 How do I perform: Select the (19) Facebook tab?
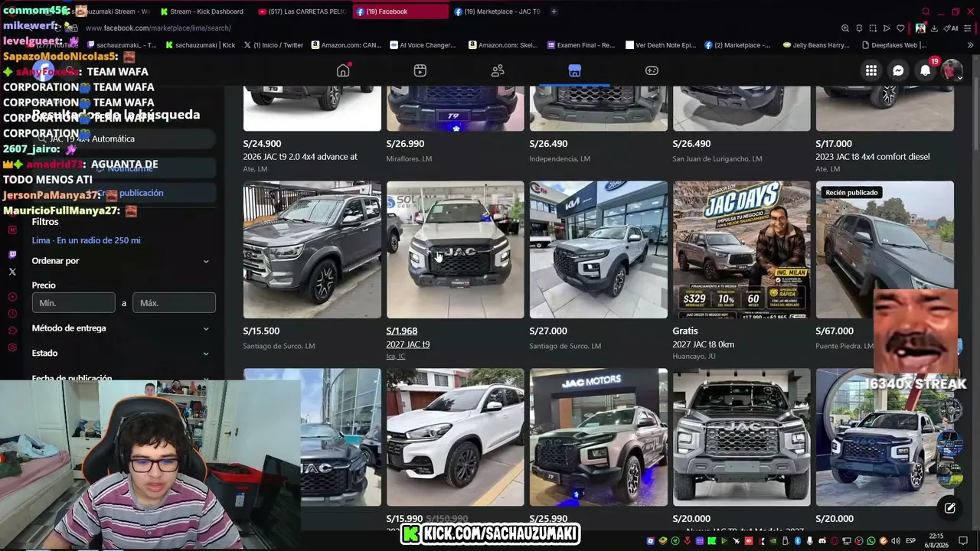coord(400,11)
